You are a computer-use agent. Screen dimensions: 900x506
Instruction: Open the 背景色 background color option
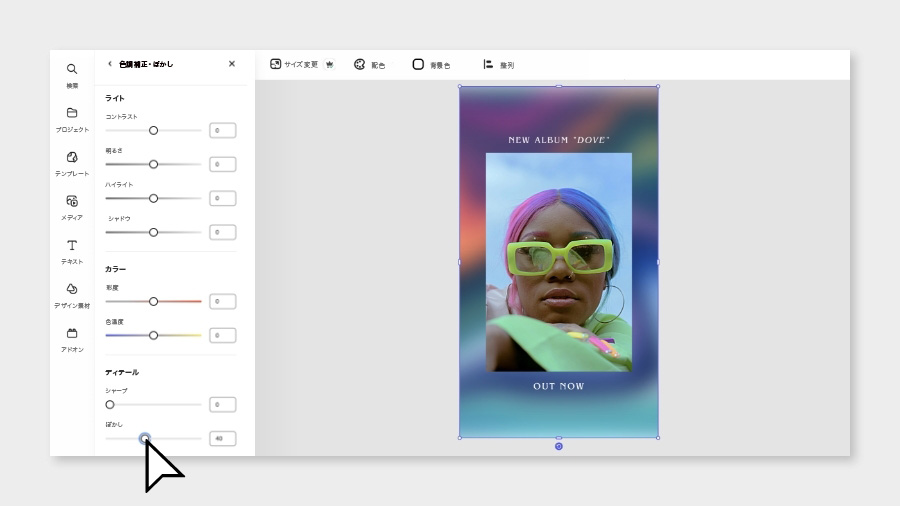(x=431, y=65)
